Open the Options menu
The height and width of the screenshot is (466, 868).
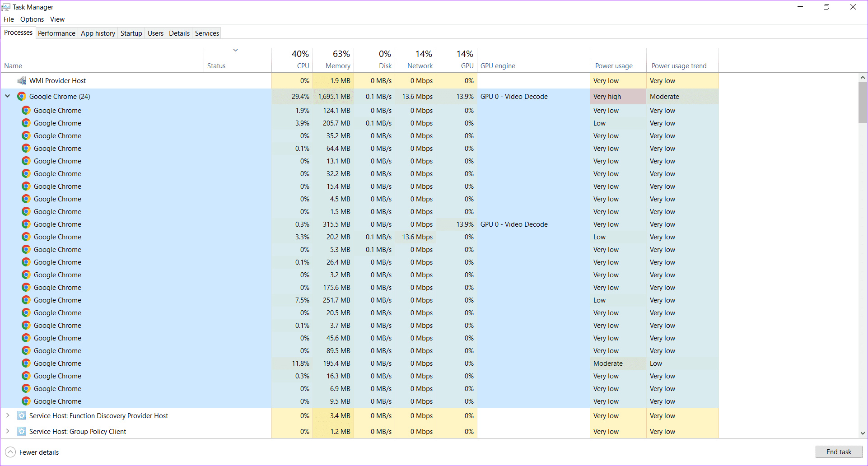coord(32,19)
